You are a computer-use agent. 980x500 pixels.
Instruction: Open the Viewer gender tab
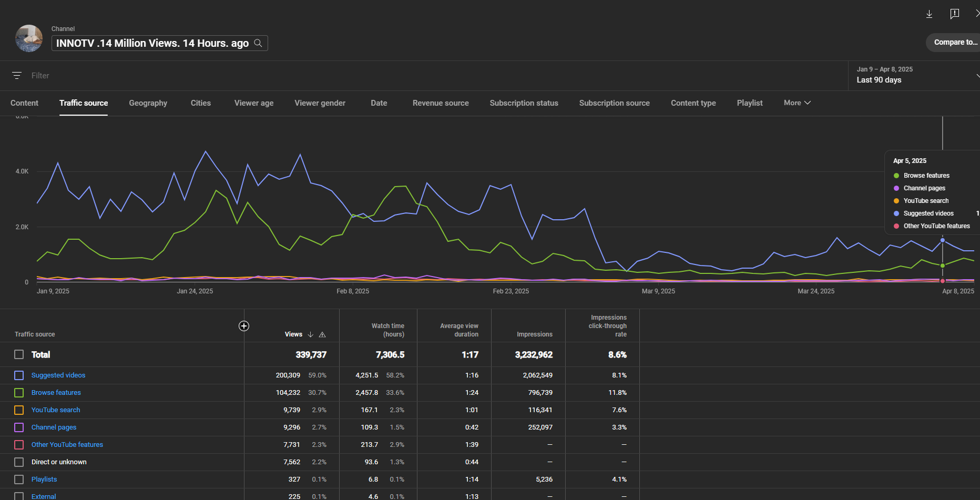pyautogui.click(x=320, y=103)
